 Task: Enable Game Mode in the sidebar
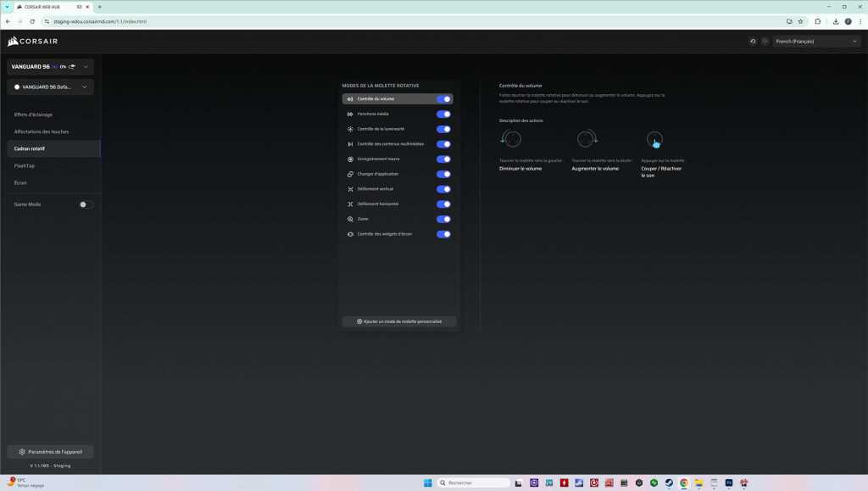pos(86,204)
